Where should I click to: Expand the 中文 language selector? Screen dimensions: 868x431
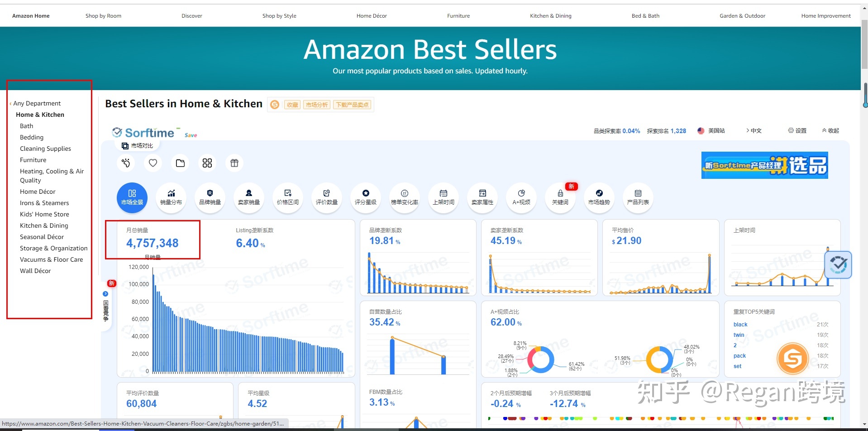pyautogui.click(x=754, y=130)
